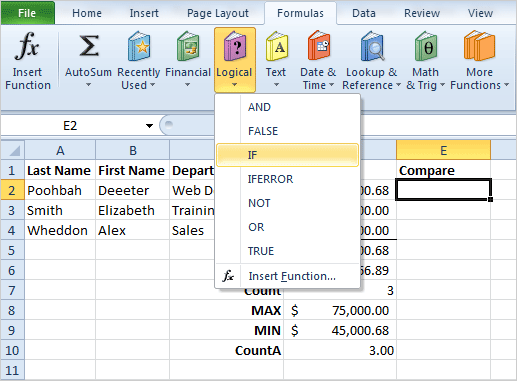This screenshot has height=381, width=517.
Task: Expand the Name Box dropdown arrow
Action: (x=149, y=126)
